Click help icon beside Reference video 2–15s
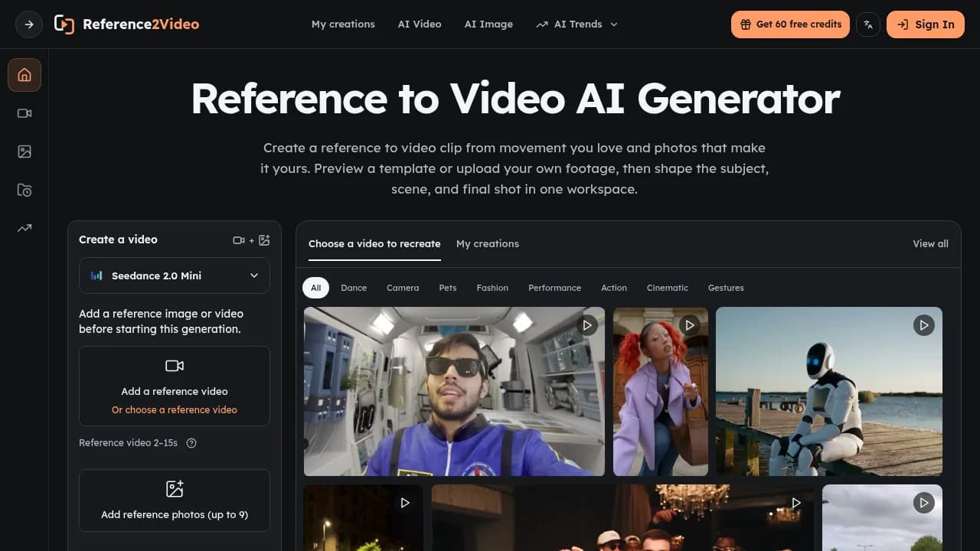 (x=191, y=443)
